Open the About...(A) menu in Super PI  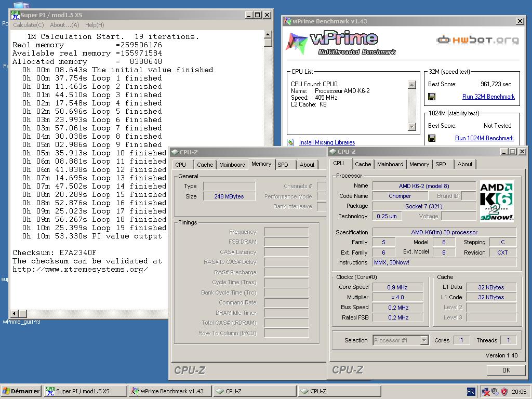(64, 25)
